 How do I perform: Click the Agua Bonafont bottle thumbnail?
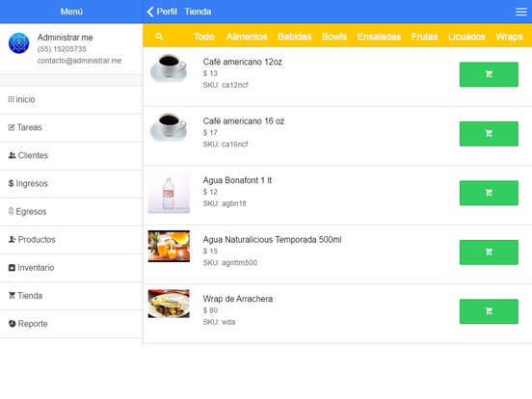(x=169, y=193)
